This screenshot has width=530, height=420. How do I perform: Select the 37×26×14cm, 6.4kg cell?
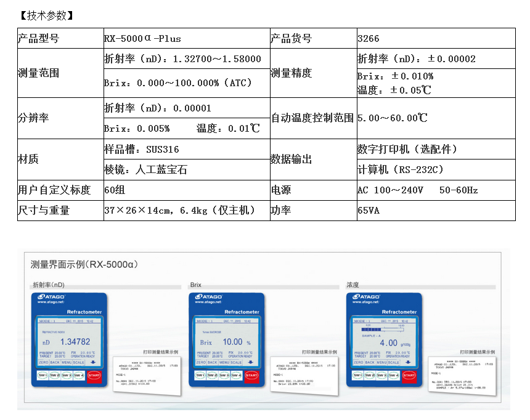[x=187, y=211]
